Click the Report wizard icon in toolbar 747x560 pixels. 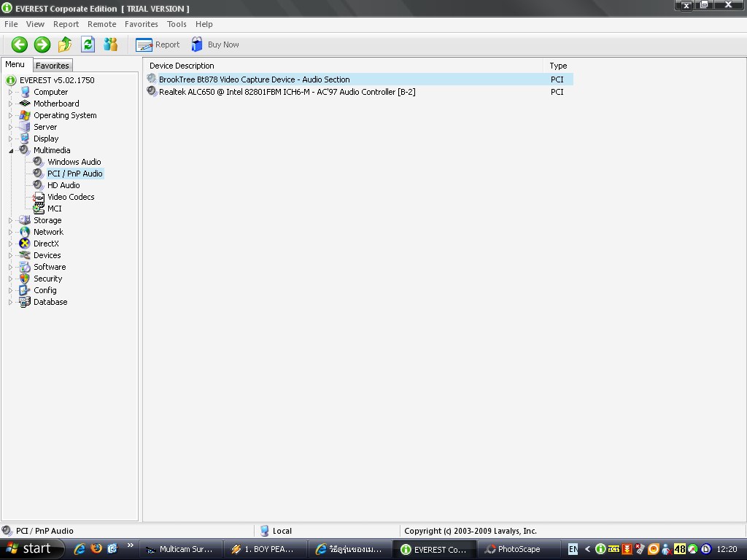144,44
